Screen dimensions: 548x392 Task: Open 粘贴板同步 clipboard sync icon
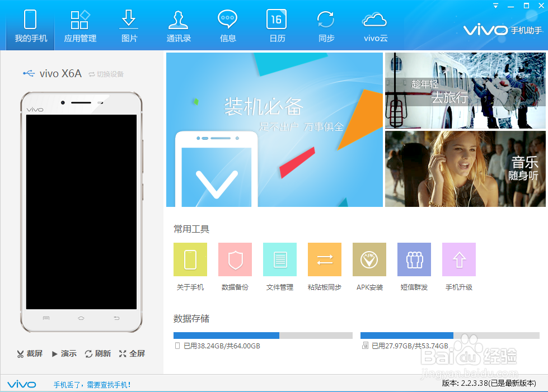(x=324, y=259)
